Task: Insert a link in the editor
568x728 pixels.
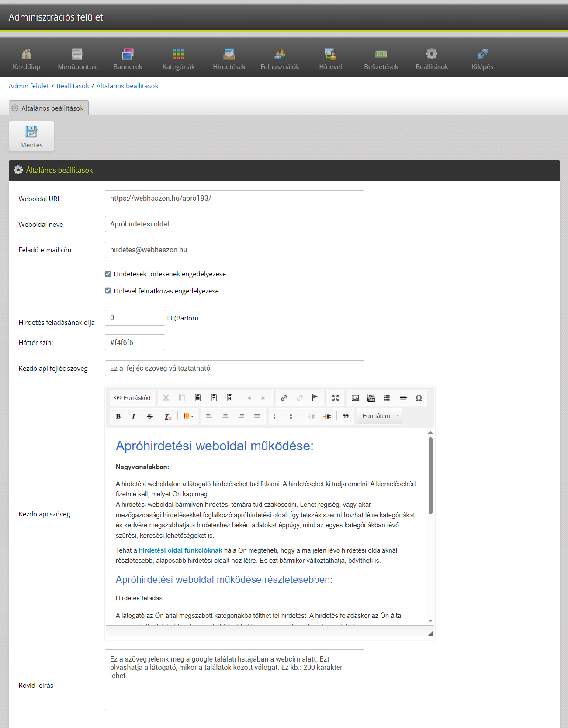Action: coord(284,398)
